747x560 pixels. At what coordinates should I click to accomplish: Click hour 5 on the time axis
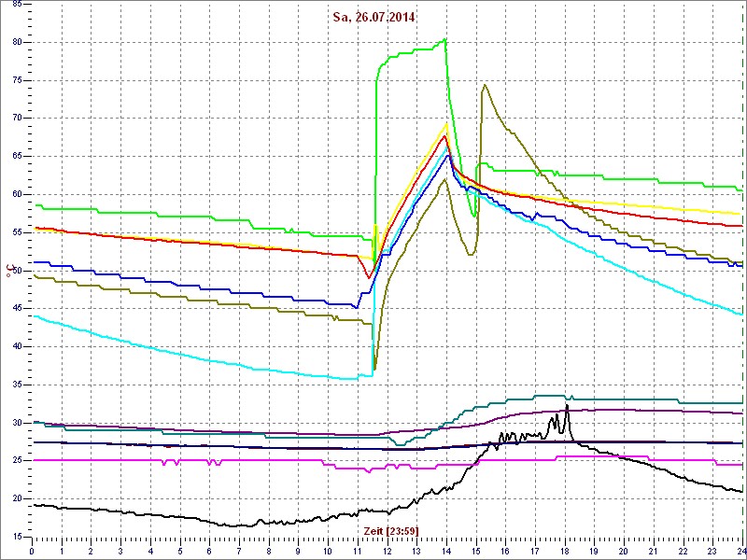click(x=180, y=552)
